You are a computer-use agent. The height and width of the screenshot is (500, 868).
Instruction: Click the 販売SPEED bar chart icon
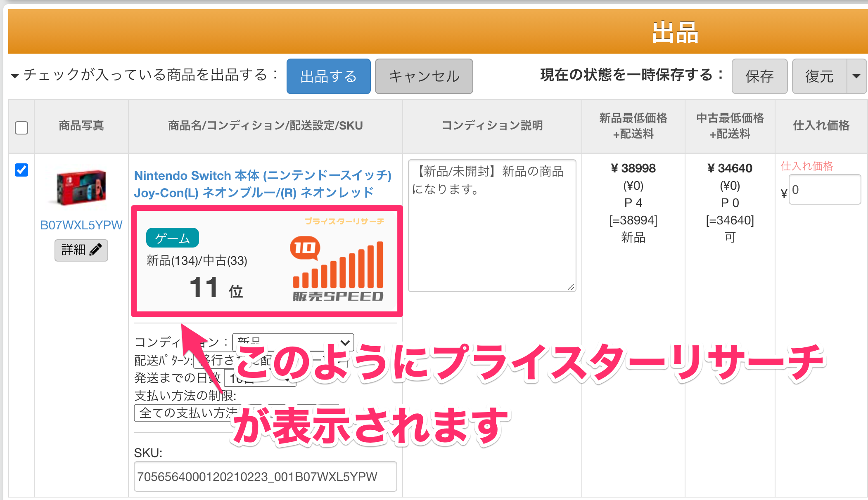pyautogui.click(x=338, y=264)
